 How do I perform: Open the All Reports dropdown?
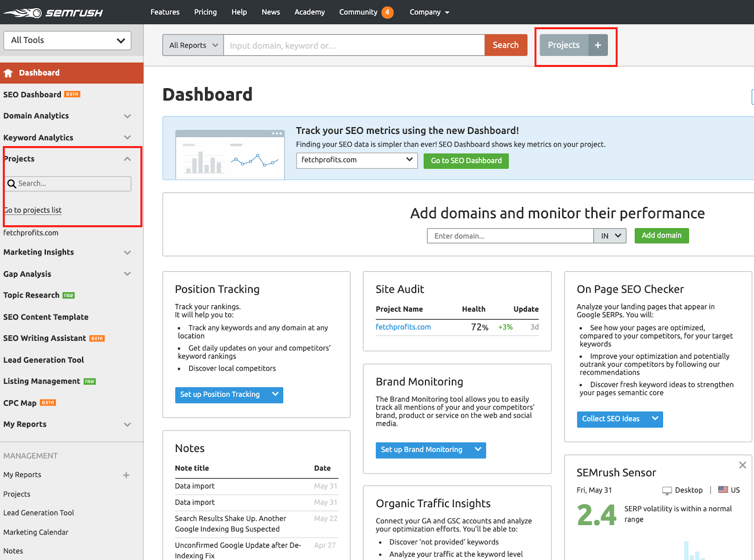coord(193,45)
